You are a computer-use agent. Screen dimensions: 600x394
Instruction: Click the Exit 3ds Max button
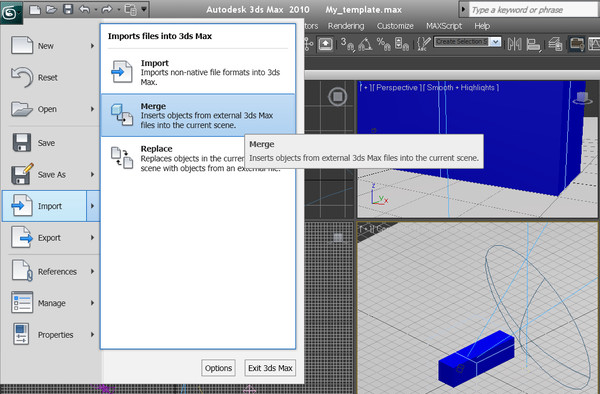270,368
